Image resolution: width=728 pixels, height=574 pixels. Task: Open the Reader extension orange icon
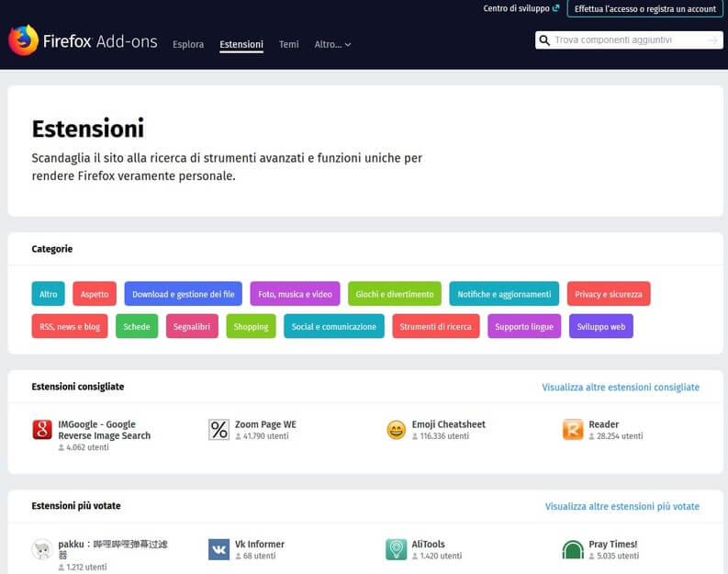[x=573, y=429]
